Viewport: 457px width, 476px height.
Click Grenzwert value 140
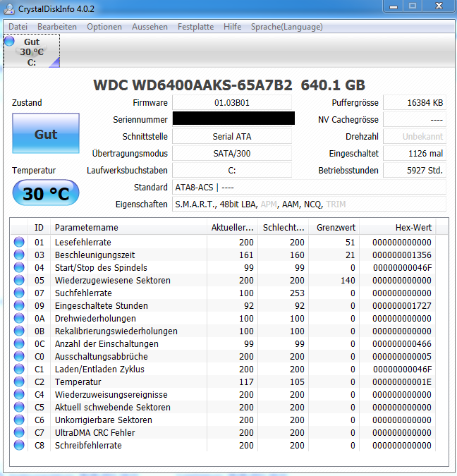(348, 280)
